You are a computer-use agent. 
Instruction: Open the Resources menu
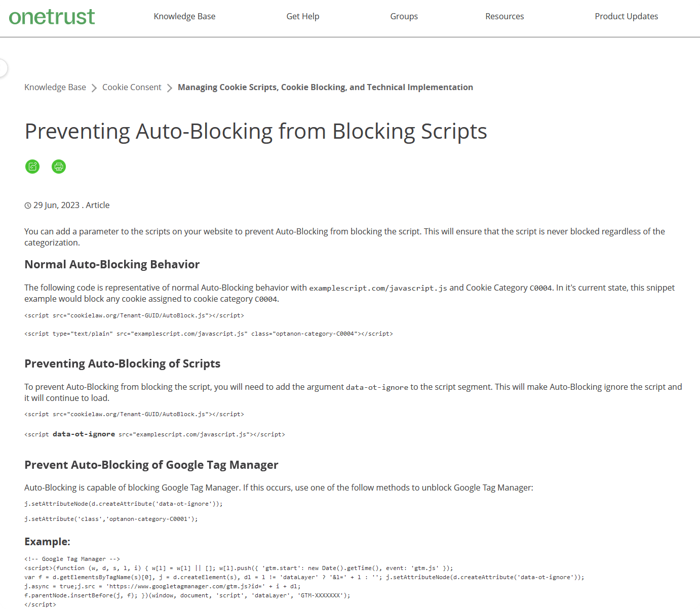click(504, 16)
